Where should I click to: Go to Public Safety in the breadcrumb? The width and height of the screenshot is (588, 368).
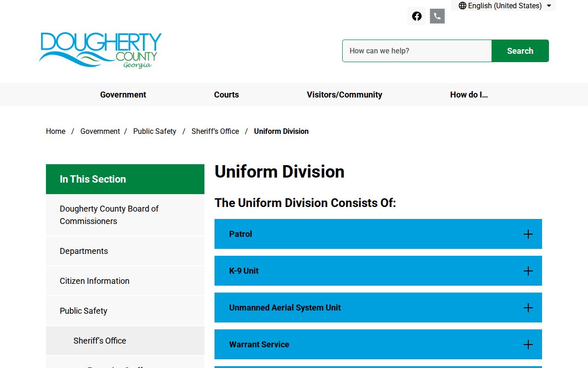(x=155, y=131)
